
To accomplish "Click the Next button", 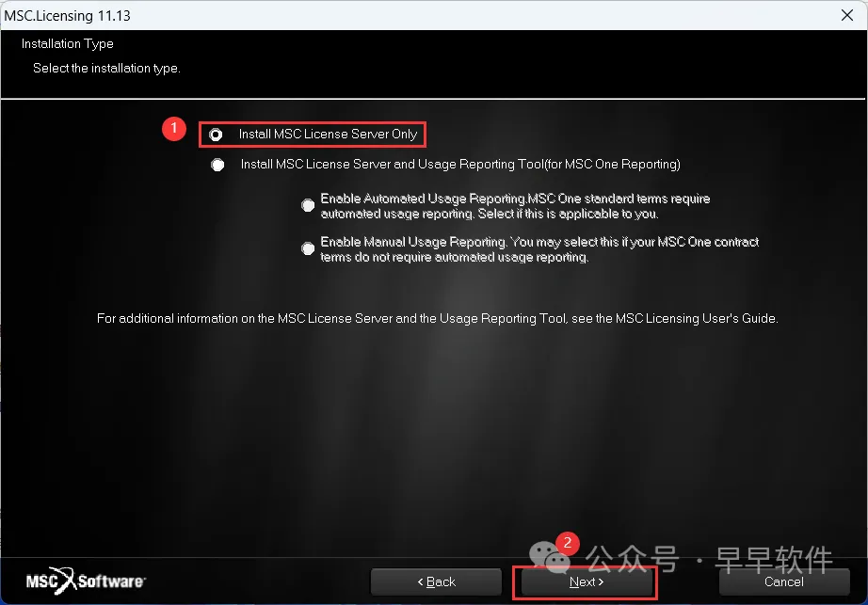I will coord(586,581).
